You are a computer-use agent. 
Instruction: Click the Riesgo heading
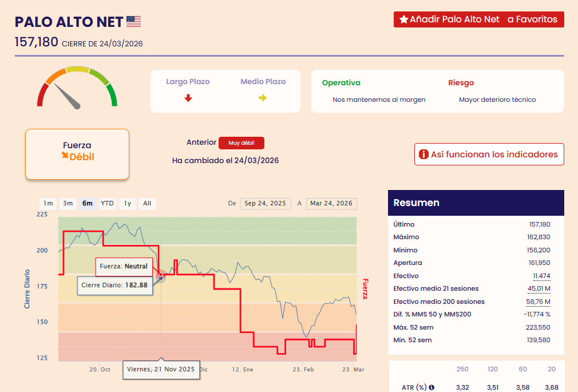click(461, 82)
